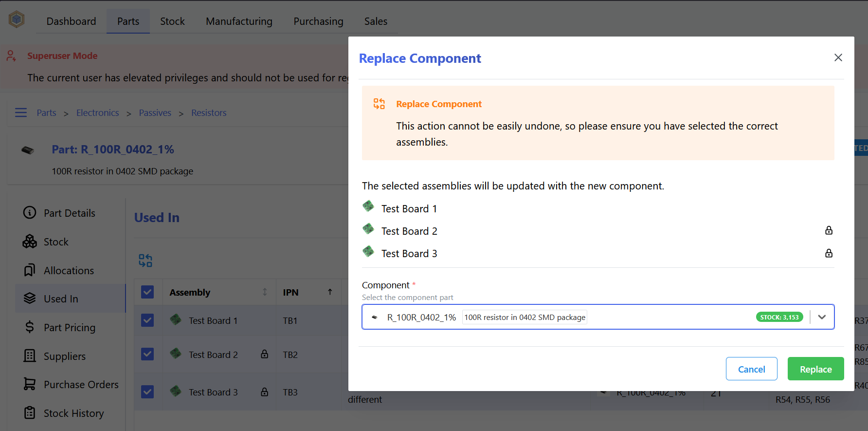Click the Test Board 2 assembly name in table
This screenshot has height=431, width=868.
213,355
